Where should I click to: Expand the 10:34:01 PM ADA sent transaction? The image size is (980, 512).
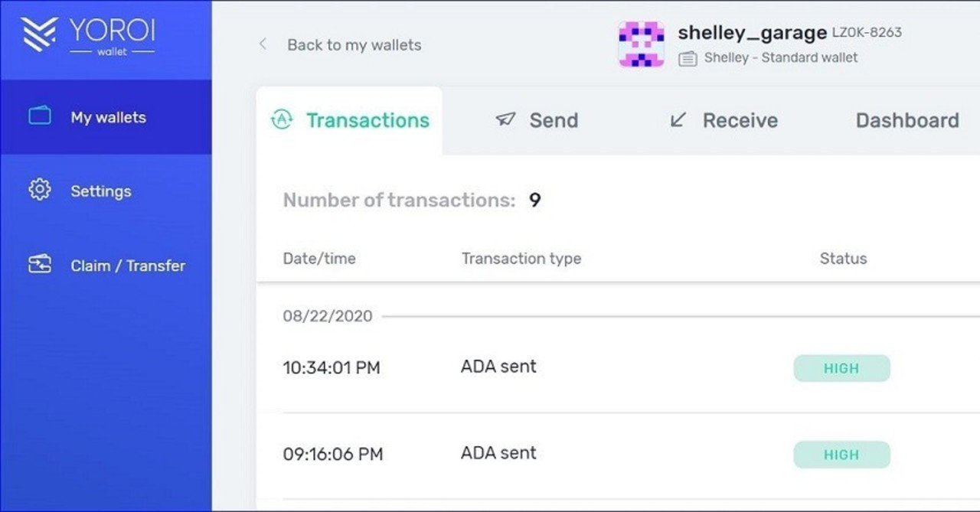(x=498, y=367)
